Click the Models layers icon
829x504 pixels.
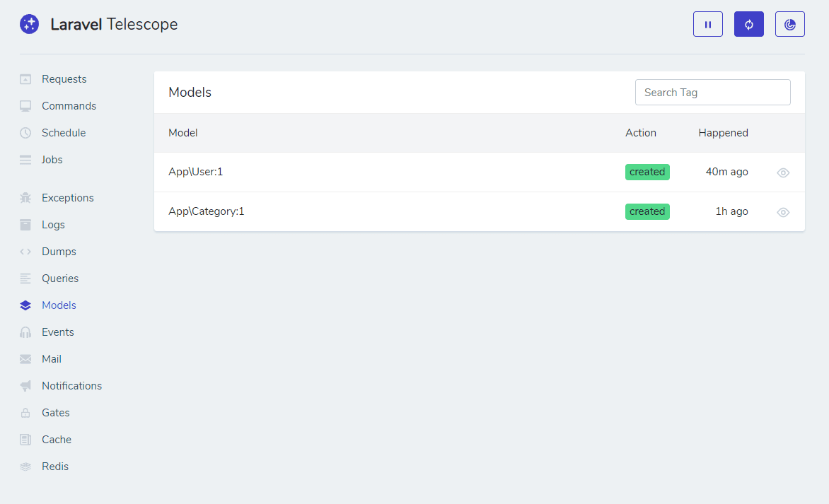[x=25, y=305]
